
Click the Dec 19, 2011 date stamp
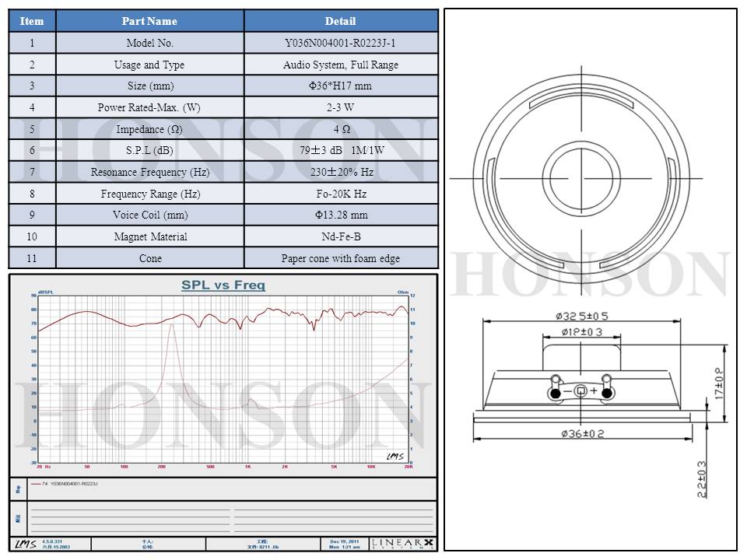[344, 541]
